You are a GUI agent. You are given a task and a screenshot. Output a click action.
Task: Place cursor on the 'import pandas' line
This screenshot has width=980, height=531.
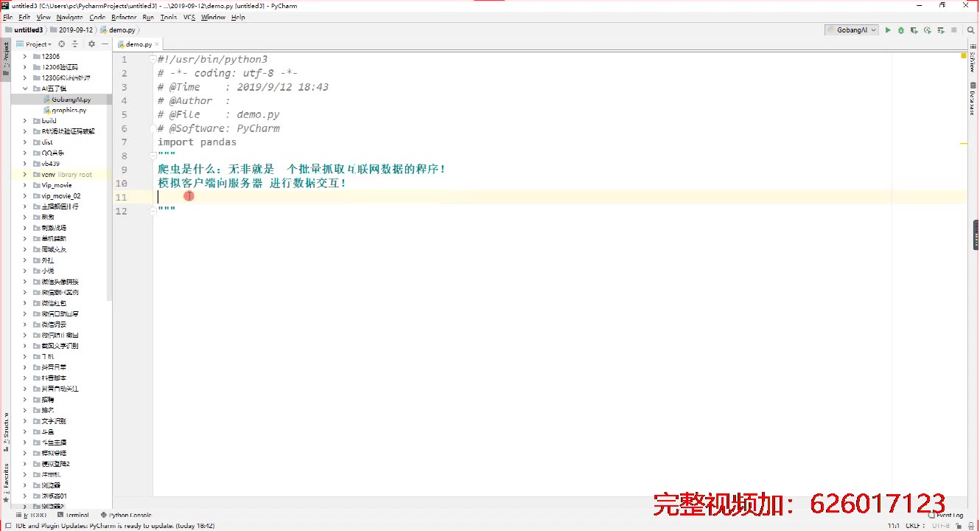pos(197,142)
